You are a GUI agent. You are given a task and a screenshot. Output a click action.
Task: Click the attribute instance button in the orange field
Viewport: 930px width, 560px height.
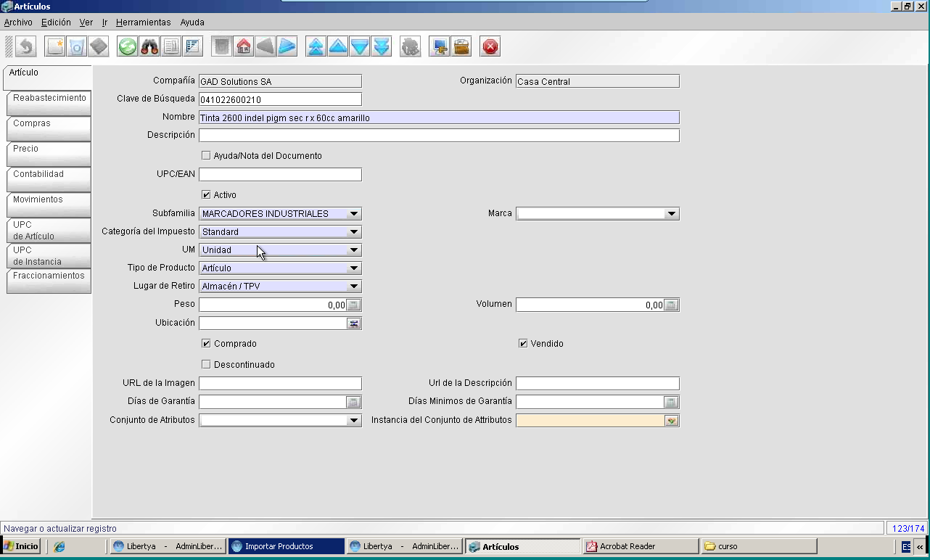[672, 420]
